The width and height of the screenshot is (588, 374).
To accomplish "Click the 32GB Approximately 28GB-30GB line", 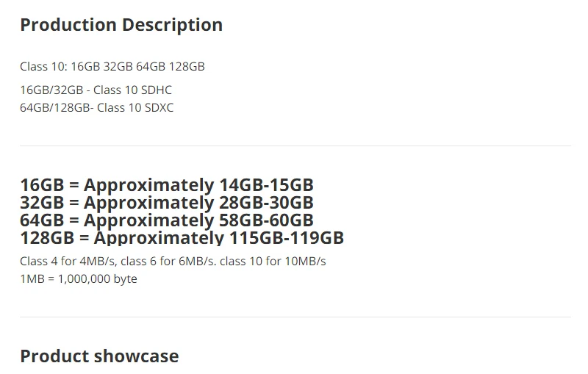I will [x=167, y=203].
